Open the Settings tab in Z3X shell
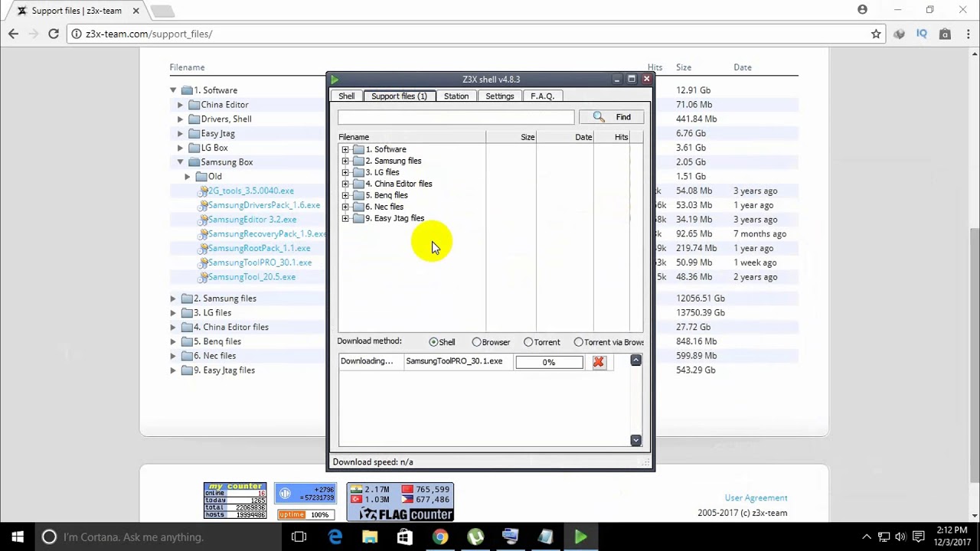Viewport: 980px width, 551px height. click(500, 96)
